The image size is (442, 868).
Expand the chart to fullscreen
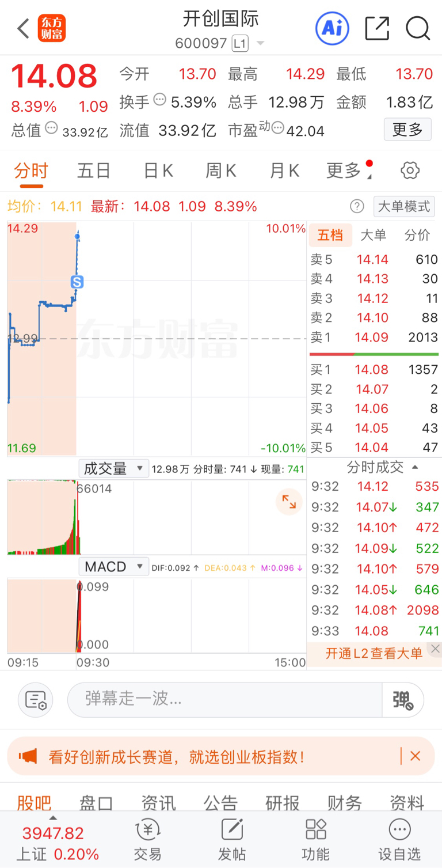(x=289, y=502)
